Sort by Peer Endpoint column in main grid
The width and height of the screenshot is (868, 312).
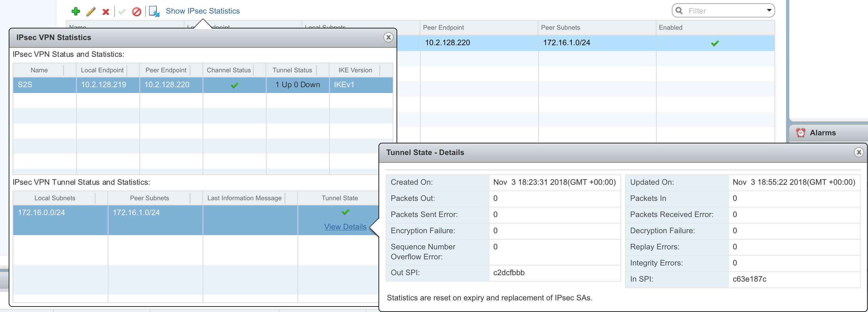443,28
